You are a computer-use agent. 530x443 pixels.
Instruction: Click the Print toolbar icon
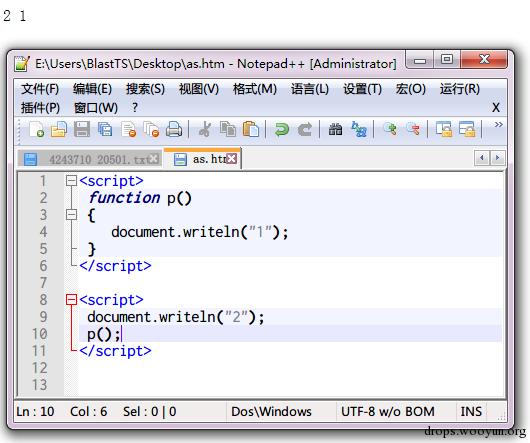click(174, 129)
